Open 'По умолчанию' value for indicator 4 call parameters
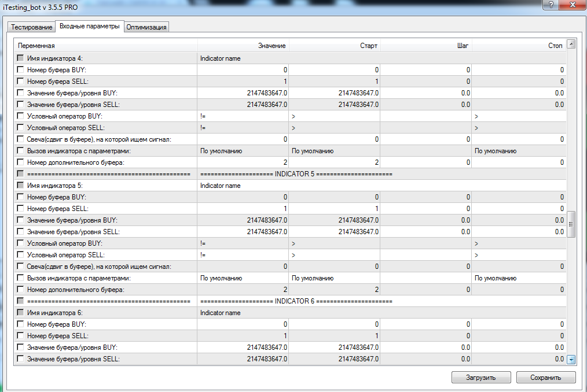 coord(221,151)
